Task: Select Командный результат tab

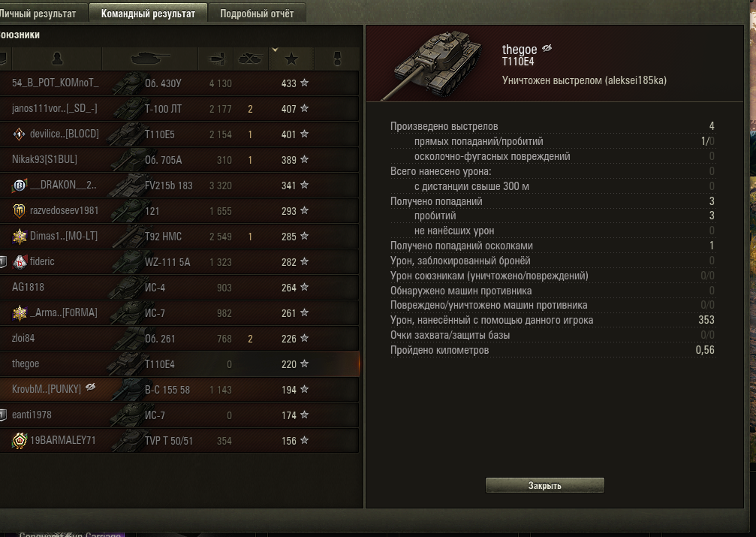Action: 148,14
